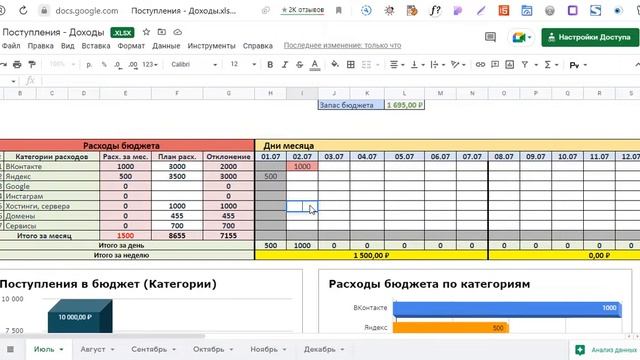Click the Print icon in the toolbar

(x=17, y=64)
